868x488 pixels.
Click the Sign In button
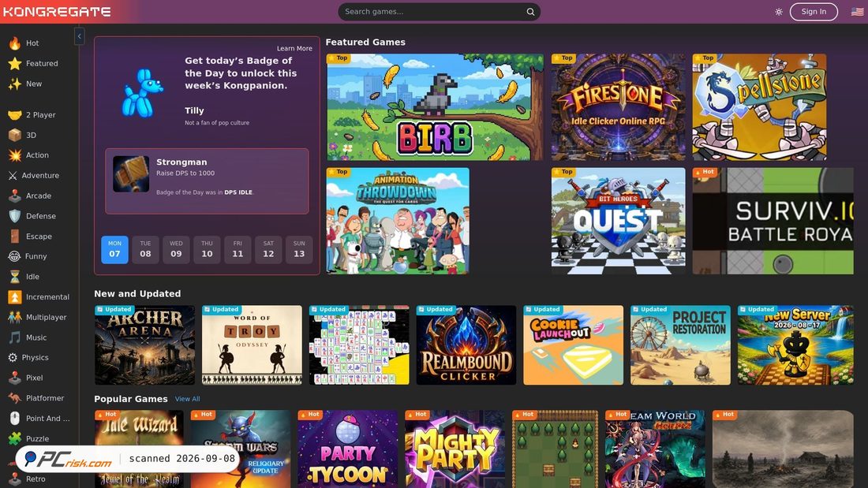(x=814, y=12)
